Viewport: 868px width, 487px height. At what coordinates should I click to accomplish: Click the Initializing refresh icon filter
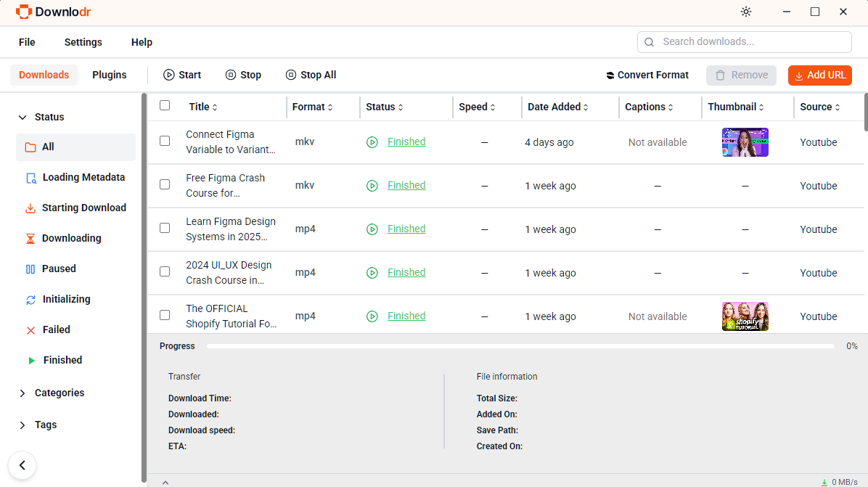tap(30, 299)
